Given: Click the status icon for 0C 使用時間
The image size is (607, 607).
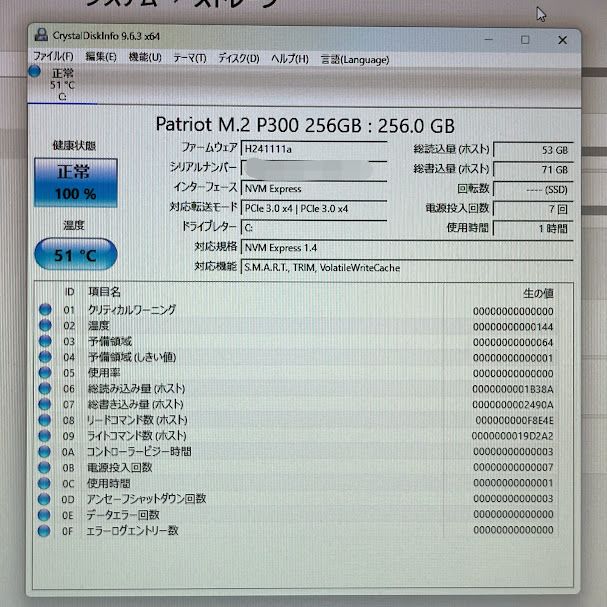Looking at the screenshot, I should point(45,483).
